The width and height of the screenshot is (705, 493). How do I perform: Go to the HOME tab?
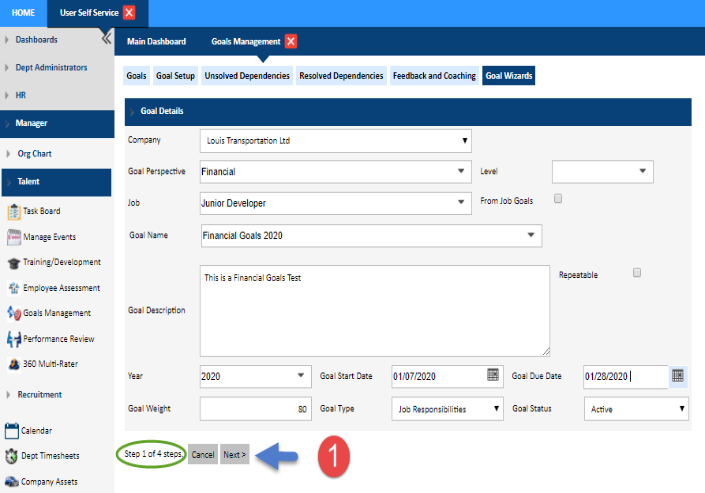[23, 13]
